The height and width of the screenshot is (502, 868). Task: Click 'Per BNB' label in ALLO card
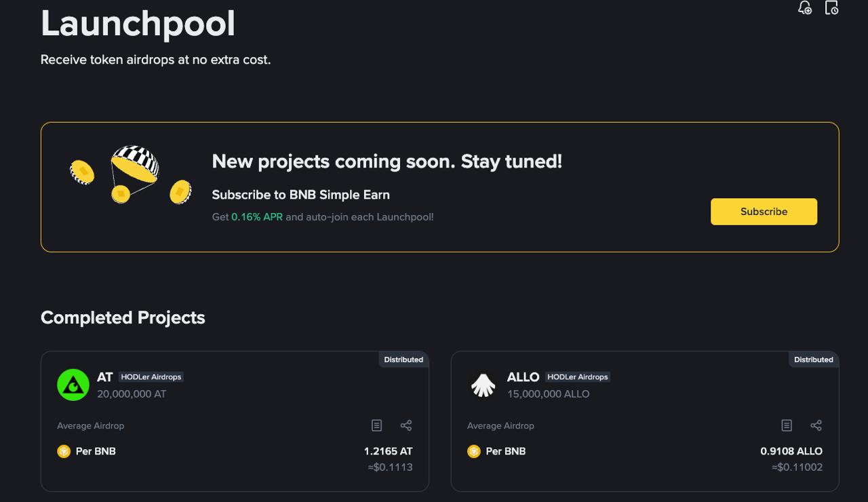click(506, 451)
